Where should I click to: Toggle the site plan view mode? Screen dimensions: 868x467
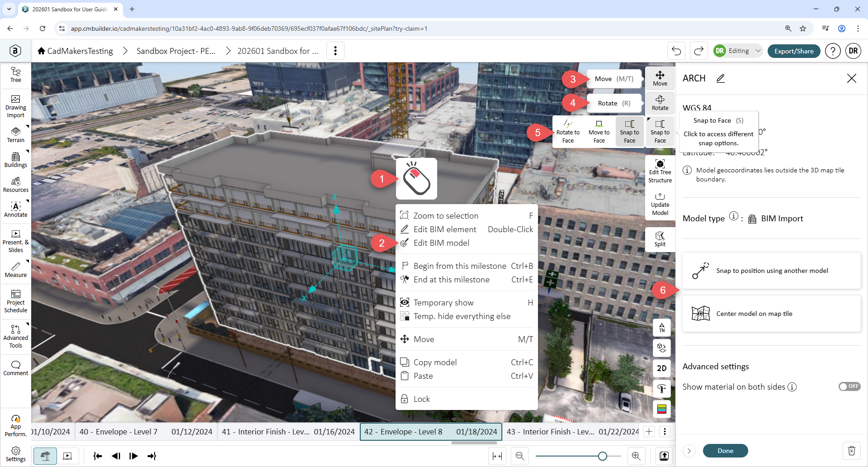point(45,456)
